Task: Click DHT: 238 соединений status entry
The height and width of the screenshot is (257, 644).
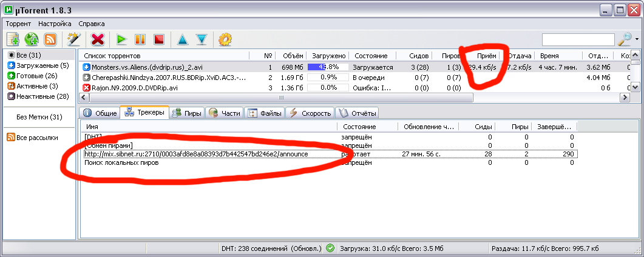Action: pyautogui.click(x=271, y=249)
